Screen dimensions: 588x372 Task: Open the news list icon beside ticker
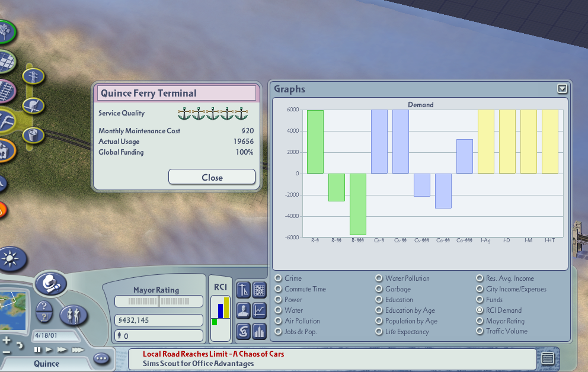tap(548, 358)
